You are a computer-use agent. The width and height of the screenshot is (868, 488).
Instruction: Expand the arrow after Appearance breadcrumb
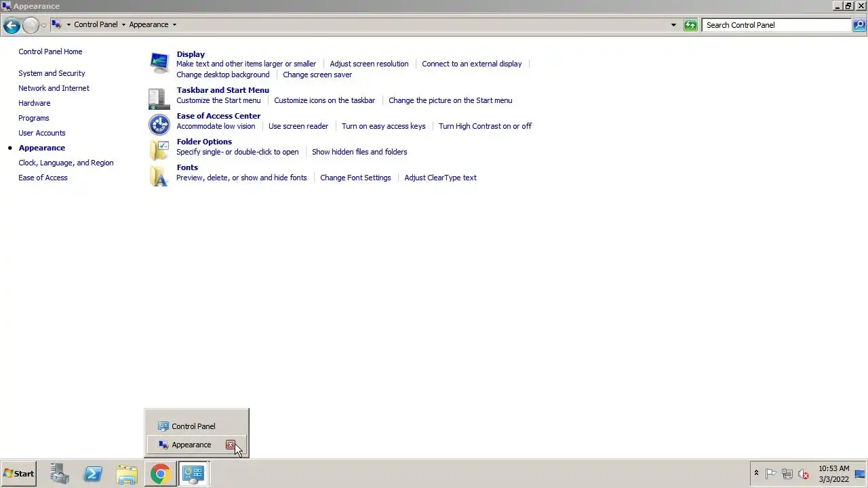click(174, 24)
